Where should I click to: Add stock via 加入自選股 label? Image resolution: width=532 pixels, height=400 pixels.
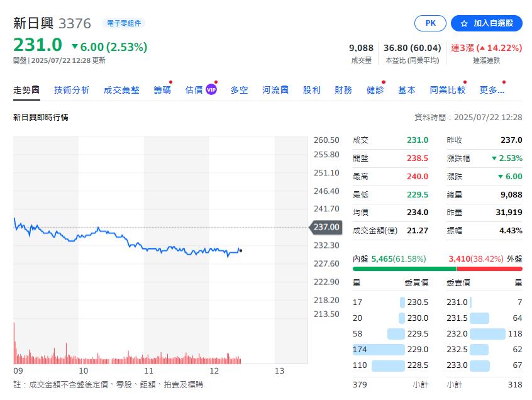[x=493, y=23]
